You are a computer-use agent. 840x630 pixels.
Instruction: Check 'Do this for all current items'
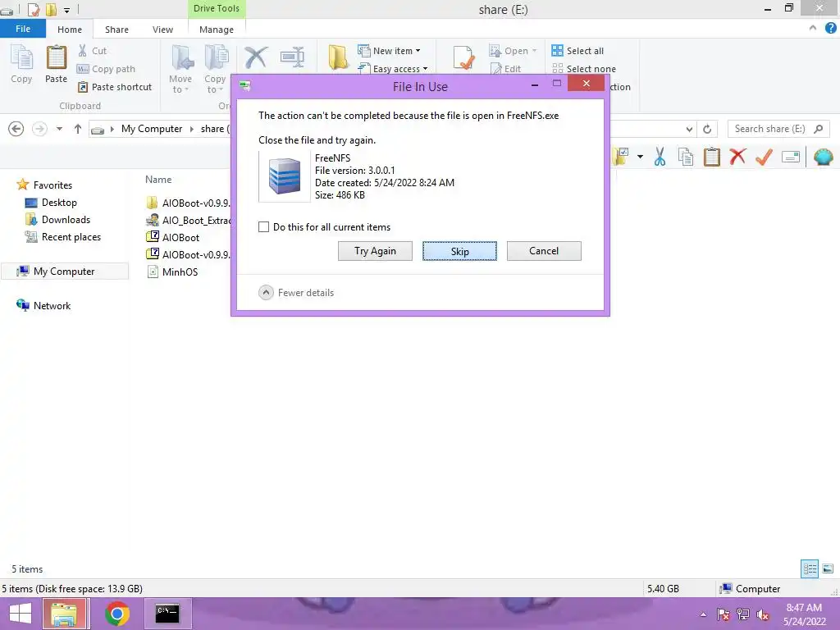pos(263,226)
